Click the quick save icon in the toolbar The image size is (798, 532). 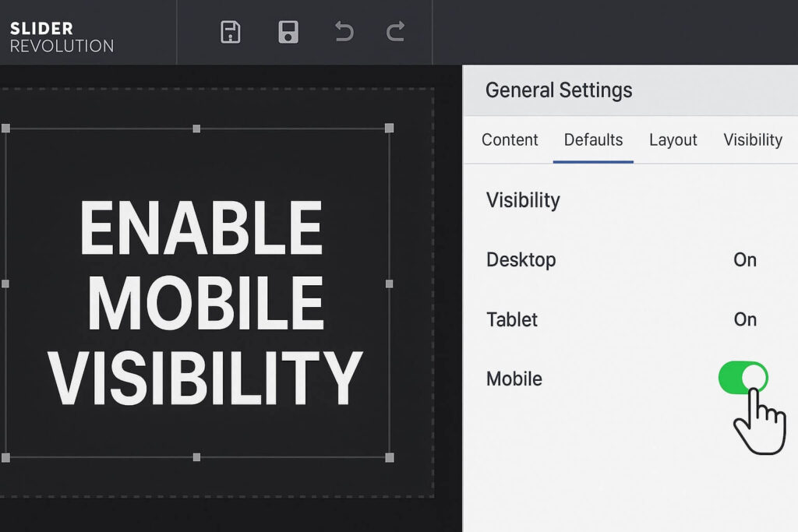288,31
